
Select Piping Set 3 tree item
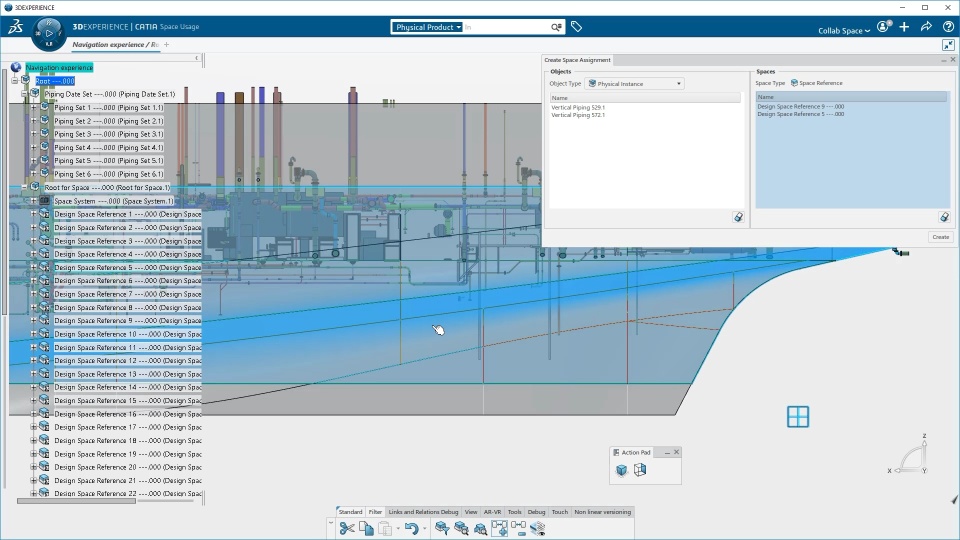(109, 134)
